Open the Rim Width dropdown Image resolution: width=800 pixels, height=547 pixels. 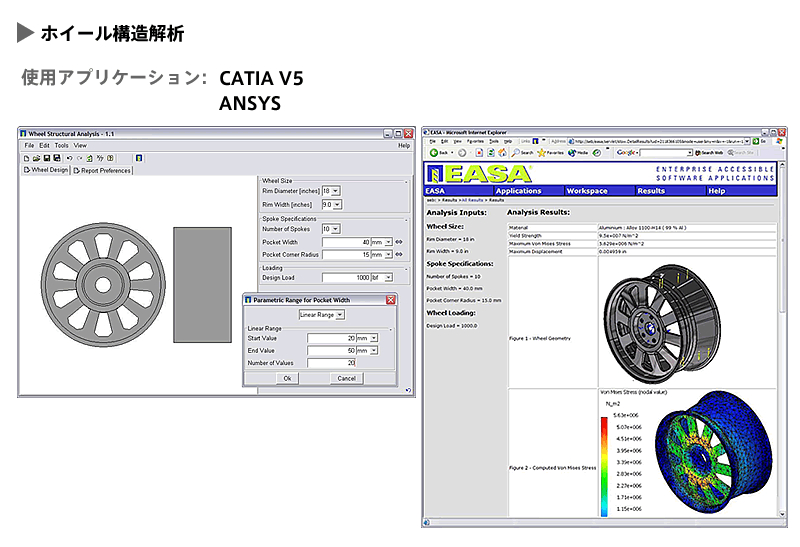point(337,205)
